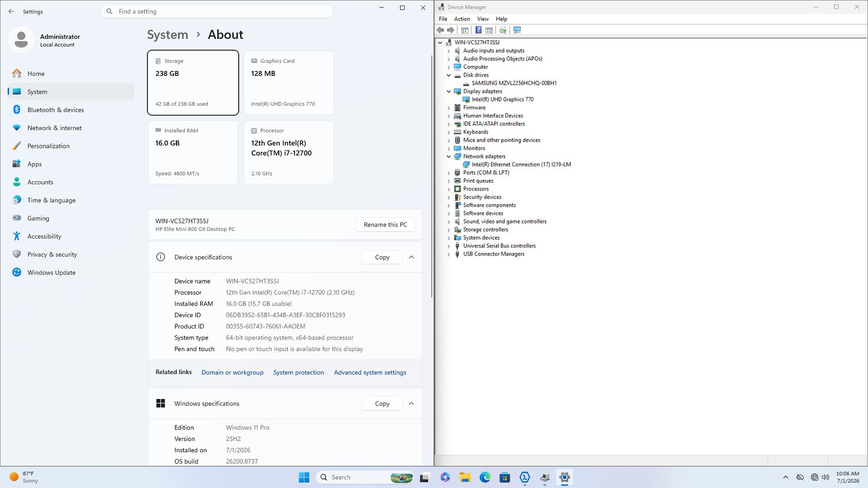Click the Show/Hide Console Tree toolbar icon

pos(465,30)
